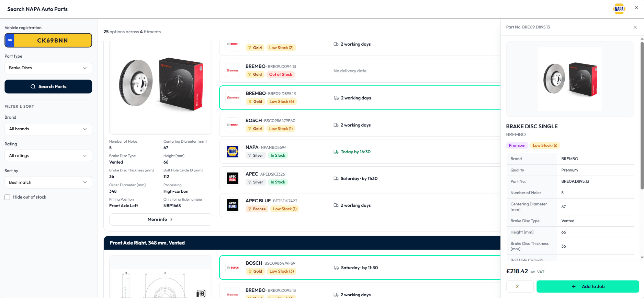Click the APEC Red logo for APEDSK3326

pos(233,178)
